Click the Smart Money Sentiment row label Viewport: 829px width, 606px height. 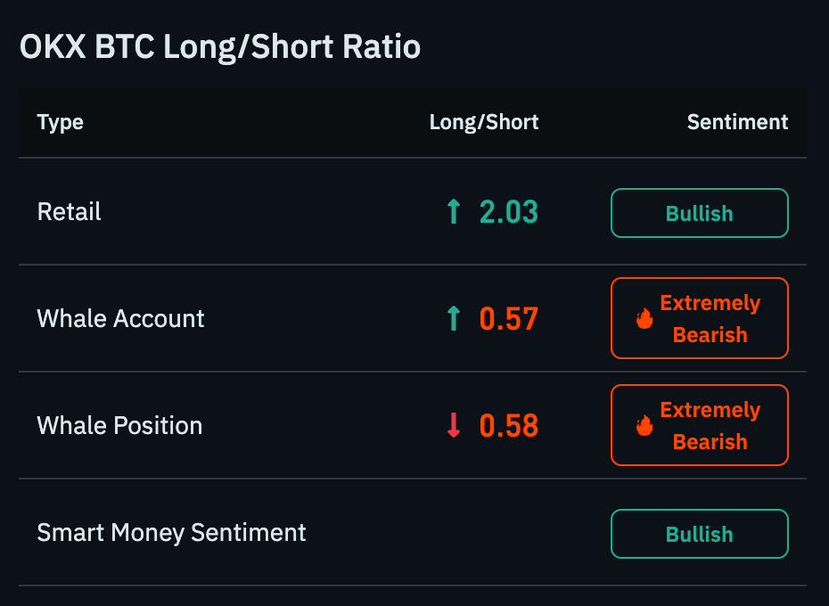(x=171, y=532)
